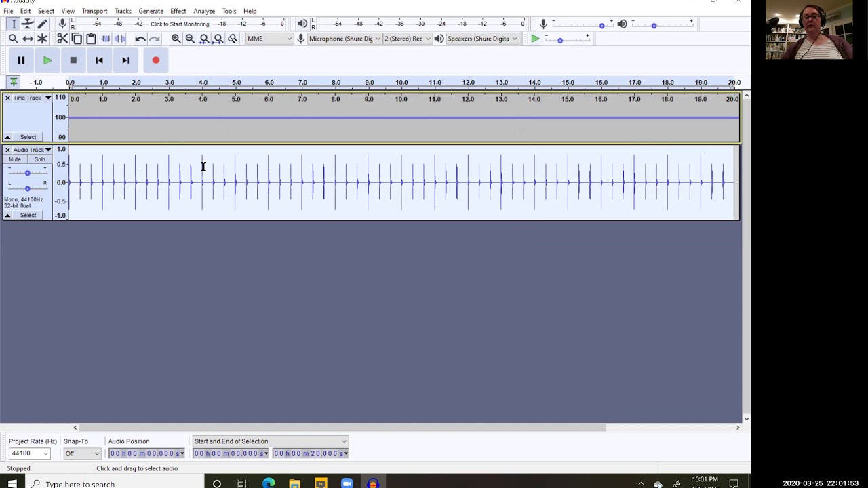Toggle Mute on the Audio Track
The height and width of the screenshot is (488, 868).
pyautogui.click(x=15, y=159)
